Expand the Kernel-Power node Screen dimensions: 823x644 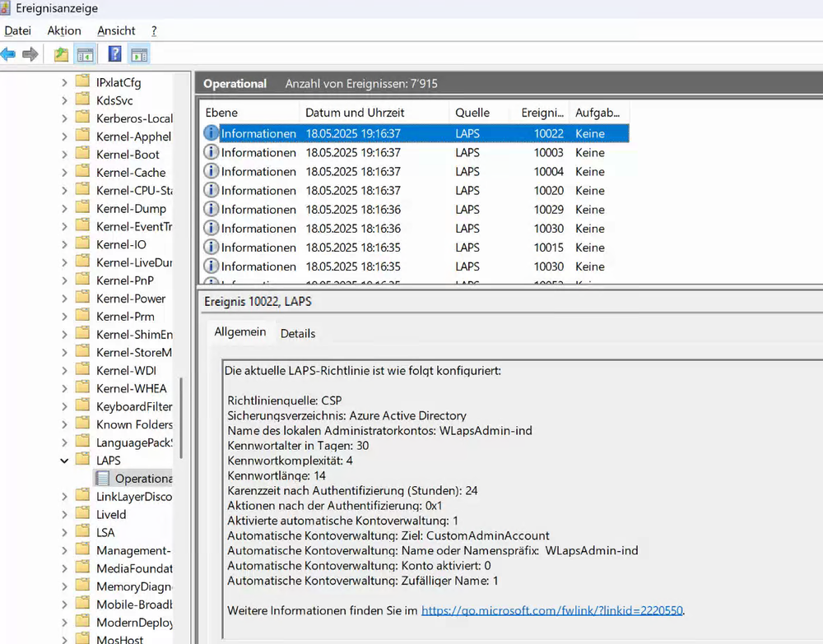pos(64,298)
